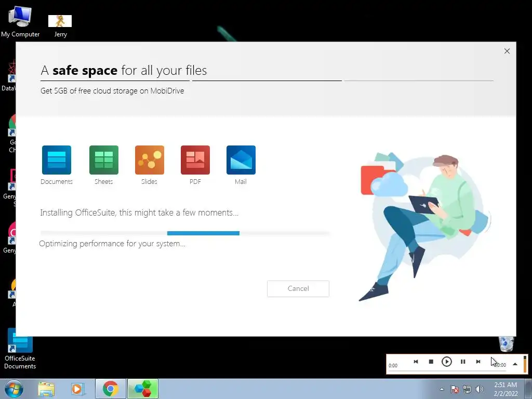Viewport: 532px width, 399px height.
Task: Open the volume speaker tray icon
Action: (x=480, y=389)
